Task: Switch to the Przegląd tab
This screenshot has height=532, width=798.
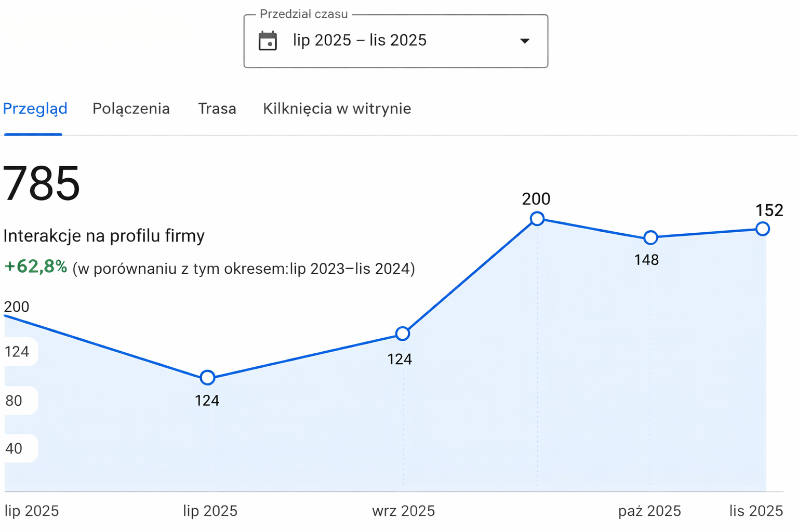Action: point(35,109)
